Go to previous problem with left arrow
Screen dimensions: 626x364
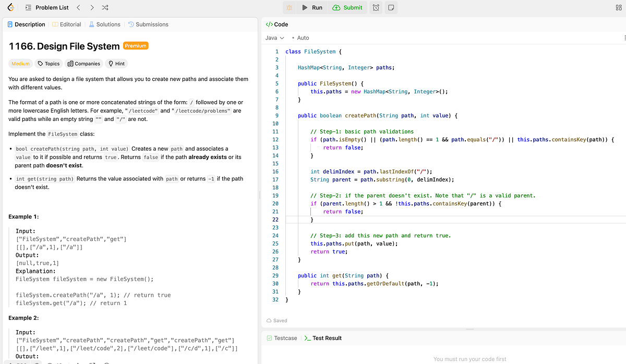click(78, 7)
